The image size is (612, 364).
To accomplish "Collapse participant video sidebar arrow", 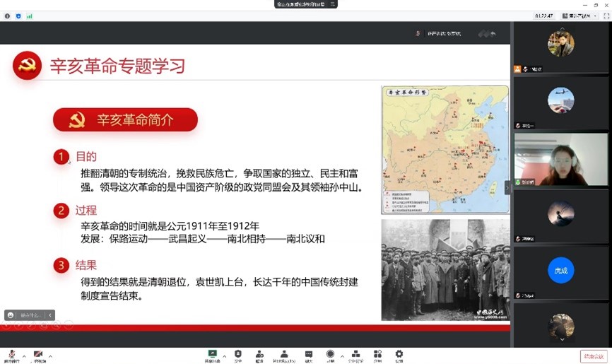I will pyautogui.click(x=507, y=187).
